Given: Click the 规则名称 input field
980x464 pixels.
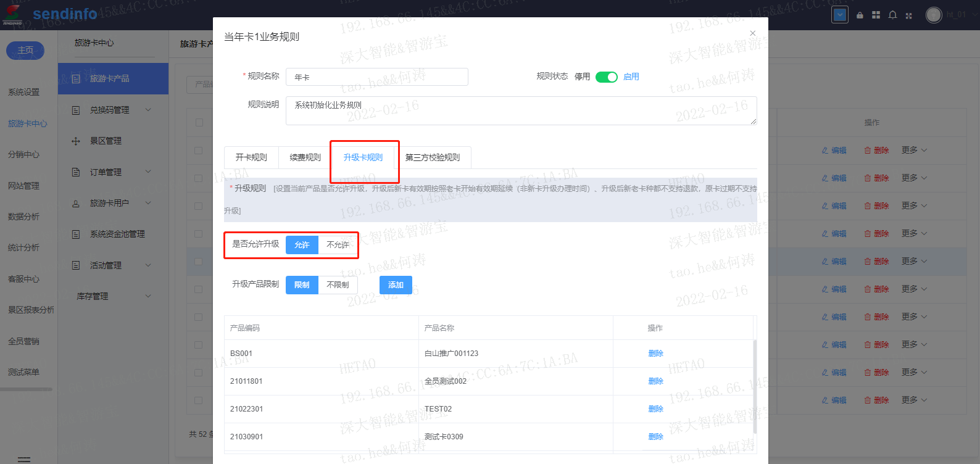Looking at the screenshot, I should 377,77.
